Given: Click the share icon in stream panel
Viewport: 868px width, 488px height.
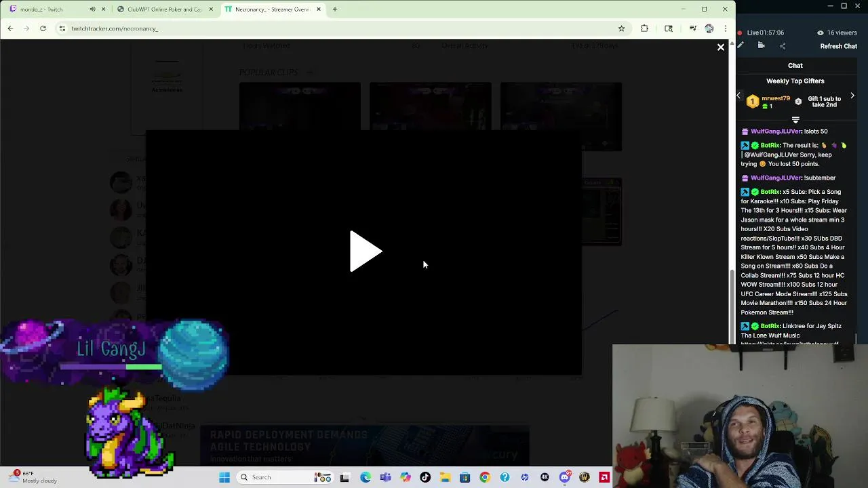Looking at the screenshot, I should click(x=783, y=46).
